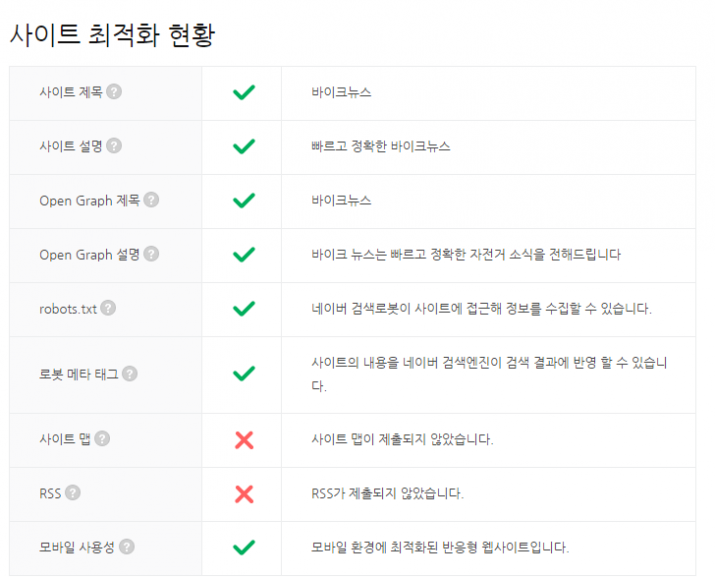Open the help icon next to RSS
This screenshot has height=577, width=715.
click(73, 493)
